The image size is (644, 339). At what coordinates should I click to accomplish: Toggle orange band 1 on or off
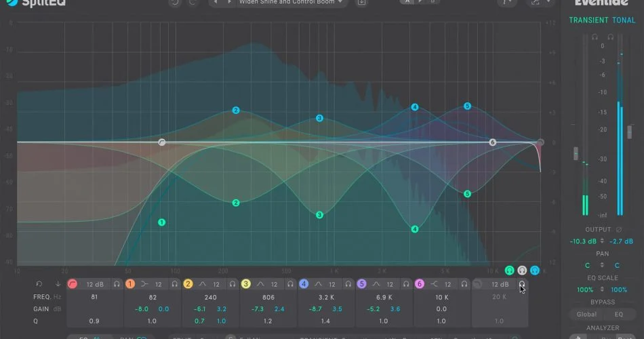pos(130,284)
